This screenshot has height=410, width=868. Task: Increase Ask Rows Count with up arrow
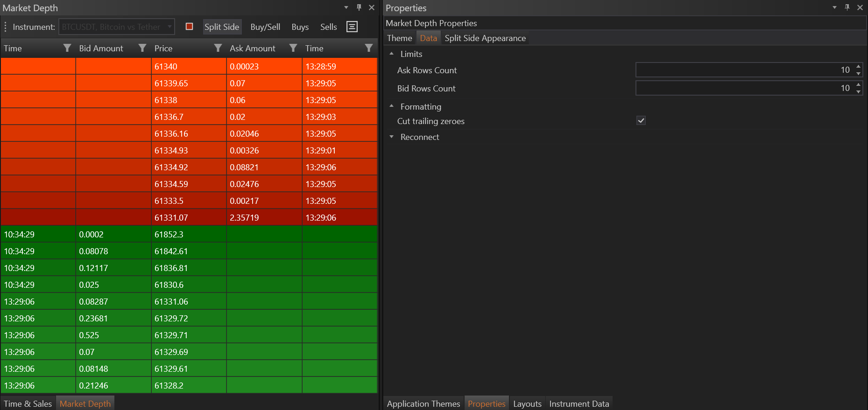(858, 67)
